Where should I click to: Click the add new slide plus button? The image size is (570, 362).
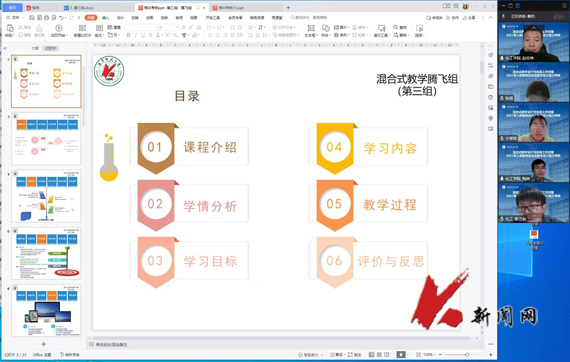[44, 344]
